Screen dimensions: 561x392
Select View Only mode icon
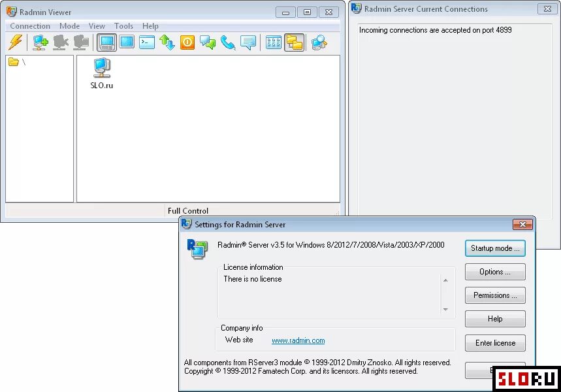pyautogui.click(x=127, y=42)
